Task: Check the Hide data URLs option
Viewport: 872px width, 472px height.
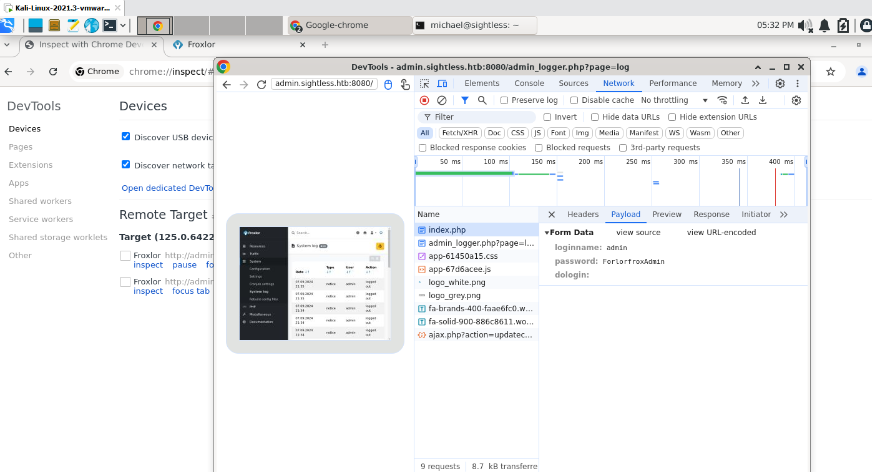Action: click(x=594, y=117)
